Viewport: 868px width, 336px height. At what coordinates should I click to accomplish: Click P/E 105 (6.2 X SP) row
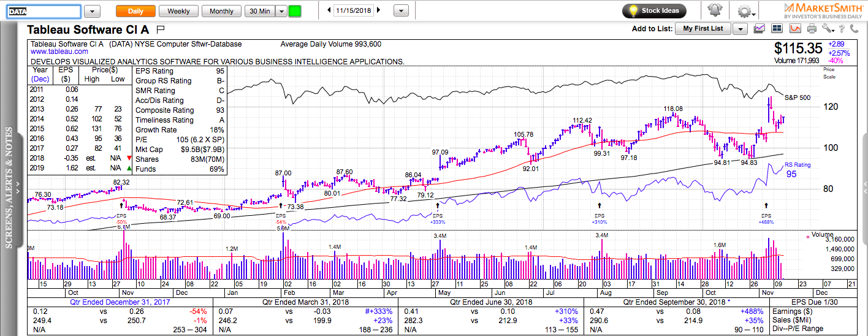coord(180,140)
